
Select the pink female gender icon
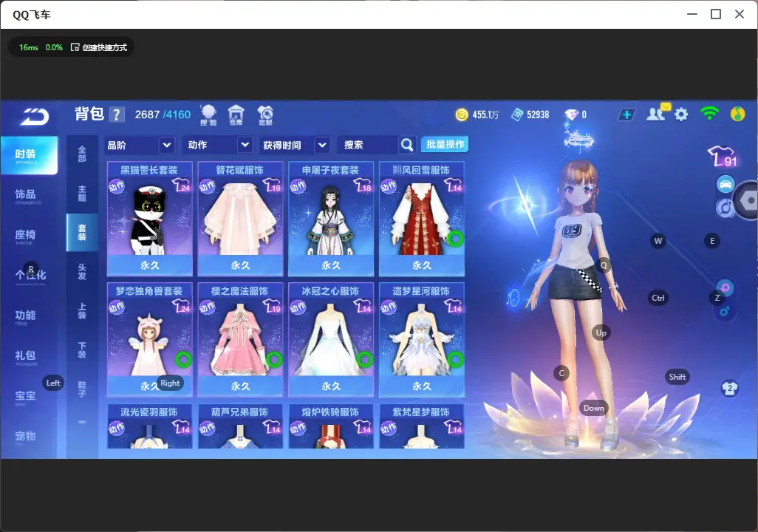(x=725, y=288)
